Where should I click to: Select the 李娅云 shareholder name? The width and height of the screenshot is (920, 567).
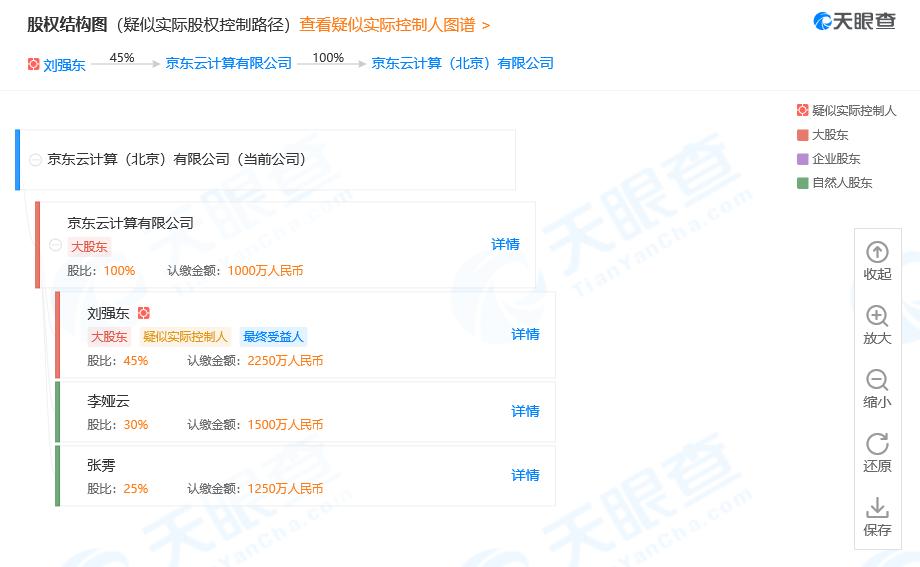click(108, 401)
